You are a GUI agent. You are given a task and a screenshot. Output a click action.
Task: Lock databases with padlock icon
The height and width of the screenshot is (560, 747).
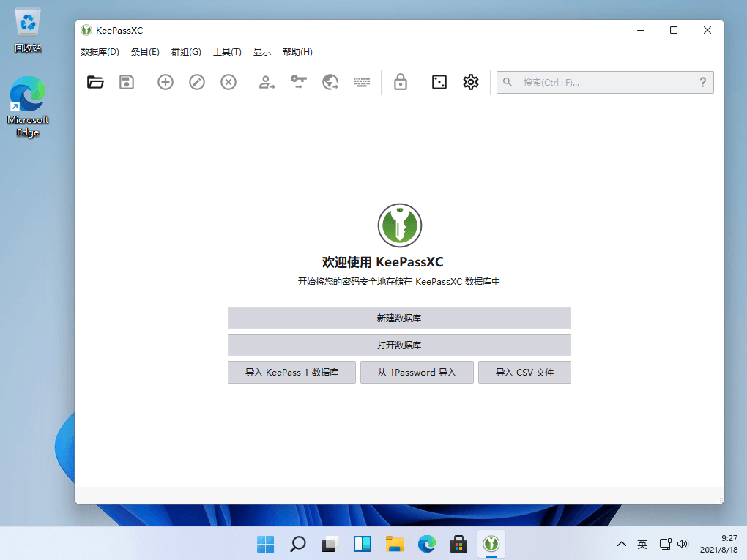[400, 83]
